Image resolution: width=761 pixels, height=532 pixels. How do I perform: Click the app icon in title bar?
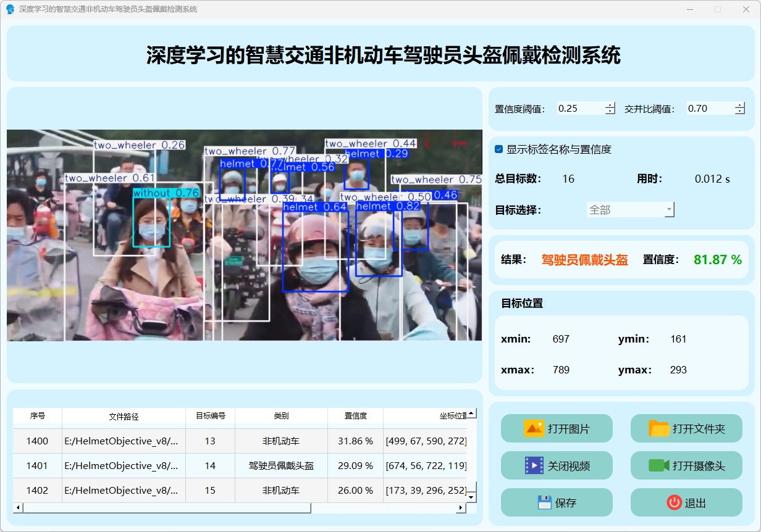(x=10, y=9)
